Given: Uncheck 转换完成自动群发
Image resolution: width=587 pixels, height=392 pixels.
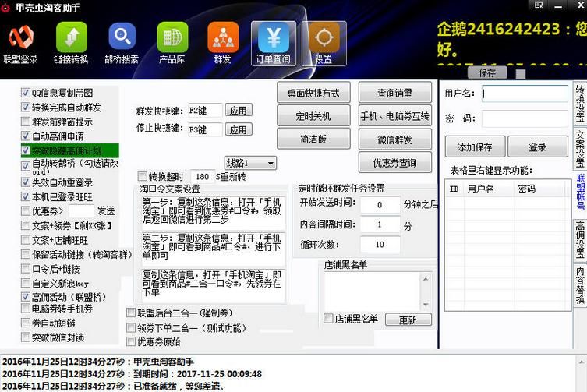Looking at the screenshot, I should tap(26, 107).
